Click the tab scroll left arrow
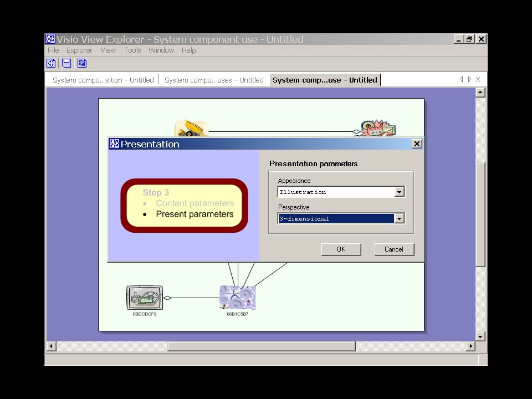Screen dimensions: 532x399 click(462, 79)
